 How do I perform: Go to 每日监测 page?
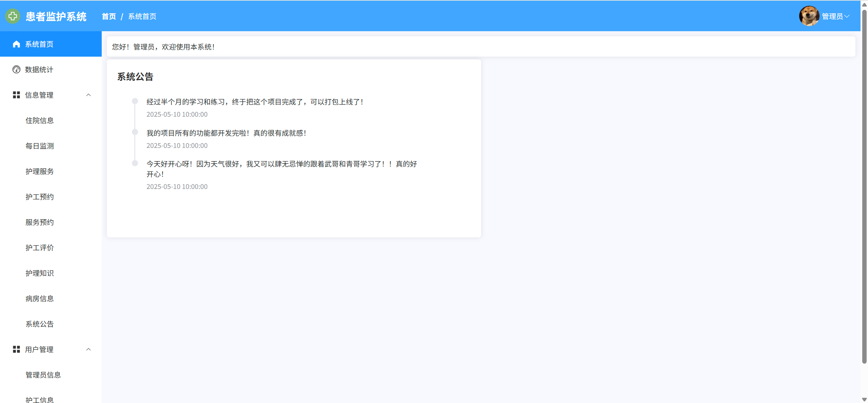click(x=40, y=146)
